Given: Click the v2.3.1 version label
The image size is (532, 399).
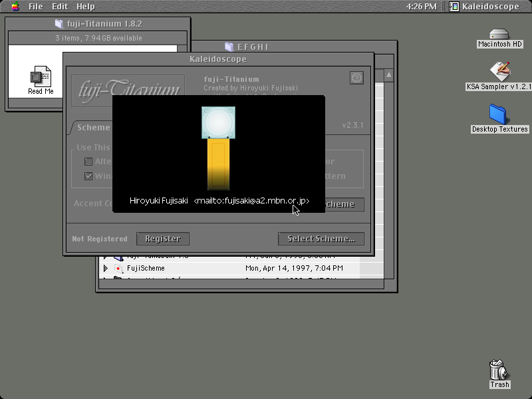Looking at the screenshot, I should point(352,125).
